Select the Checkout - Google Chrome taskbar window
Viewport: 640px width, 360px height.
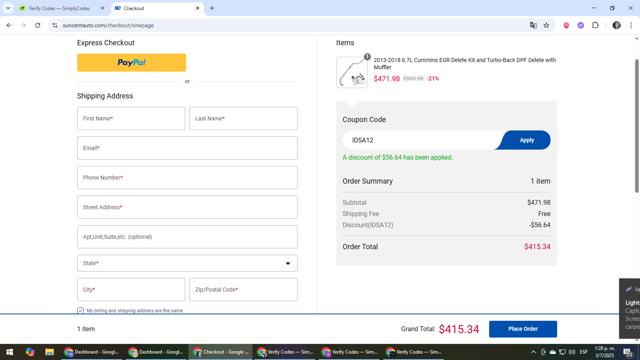(220, 352)
